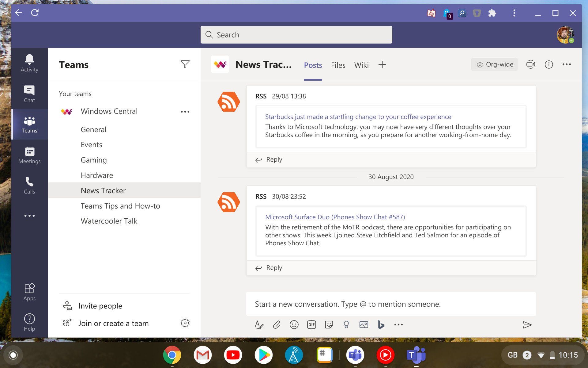Screen dimensions: 588x368
Task: Open more channel options via the ellipsis
Action: pos(567,64)
